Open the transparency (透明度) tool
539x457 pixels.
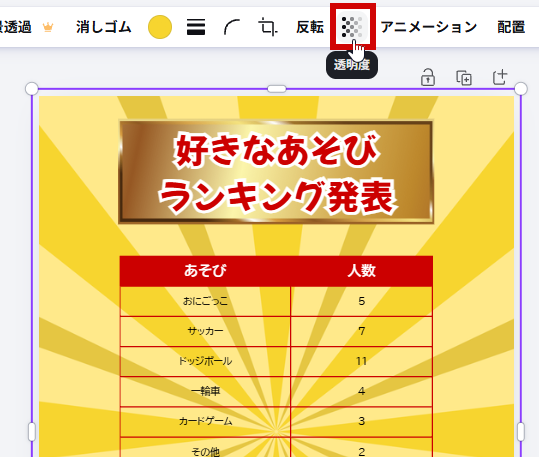pyautogui.click(x=353, y=27)
